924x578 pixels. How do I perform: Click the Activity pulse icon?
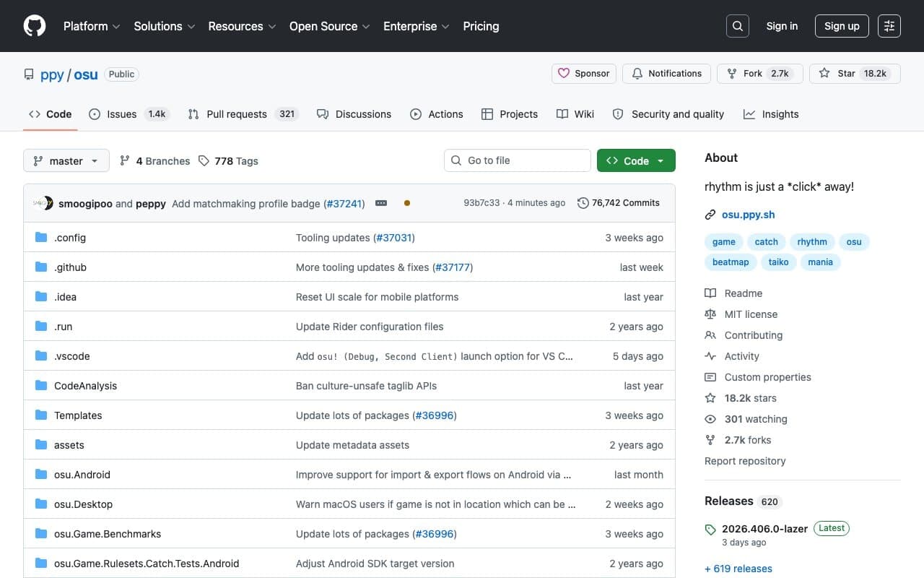click(710, 356)
